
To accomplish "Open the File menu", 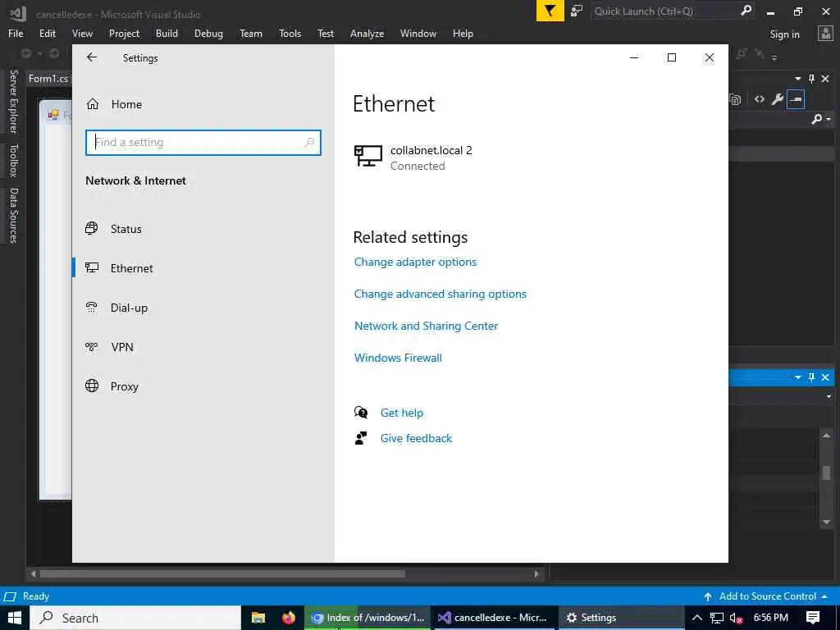I will [x=16, y=33].
